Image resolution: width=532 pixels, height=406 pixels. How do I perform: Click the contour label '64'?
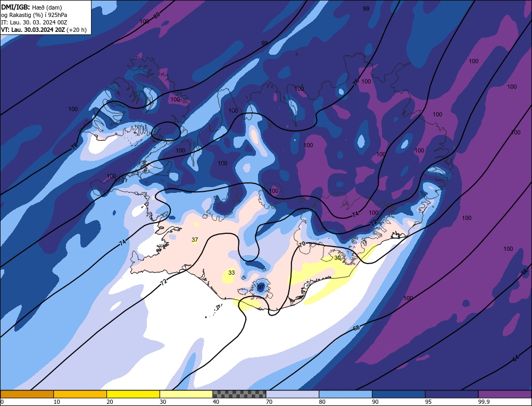click(x=516, y=358)
